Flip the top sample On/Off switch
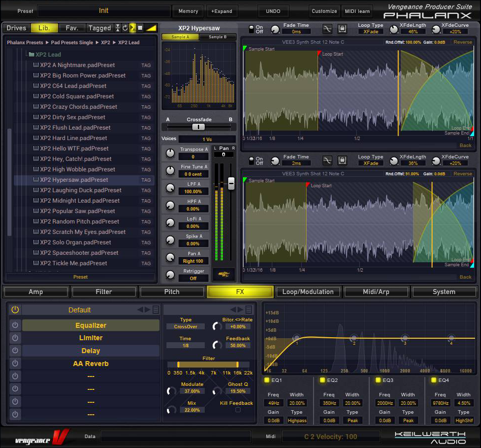 tap(251, 29)
